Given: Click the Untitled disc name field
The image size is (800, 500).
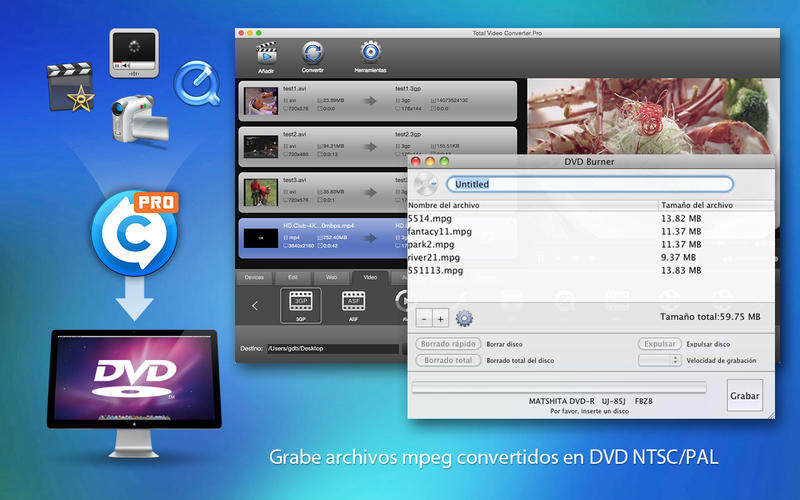Looking at the screenshot, I should [590, 184].
